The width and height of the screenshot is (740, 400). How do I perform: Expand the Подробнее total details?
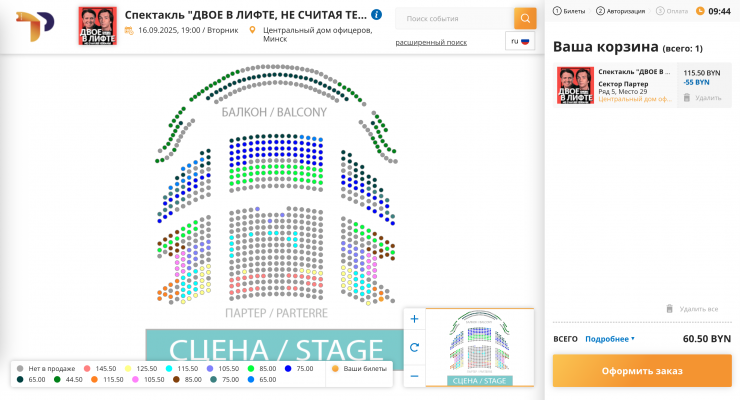(609, 339)
